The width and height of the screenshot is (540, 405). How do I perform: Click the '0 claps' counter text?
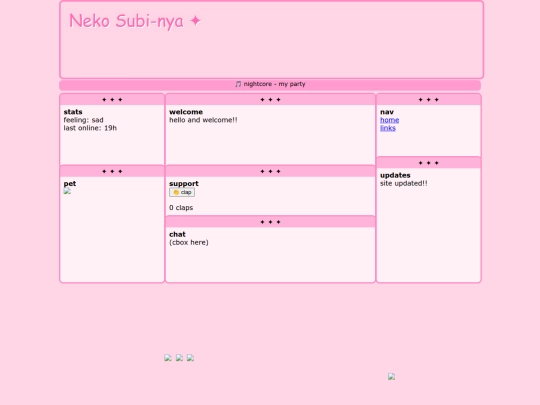[x=181, y=208]
